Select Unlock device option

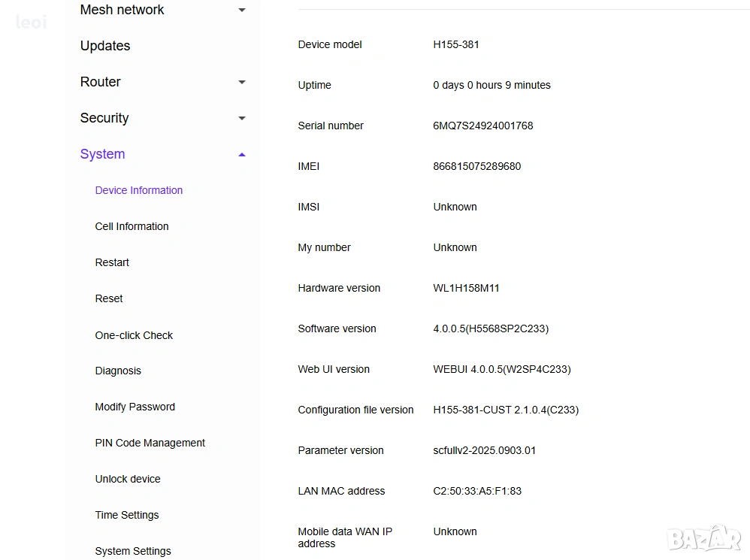click(128, 479)
